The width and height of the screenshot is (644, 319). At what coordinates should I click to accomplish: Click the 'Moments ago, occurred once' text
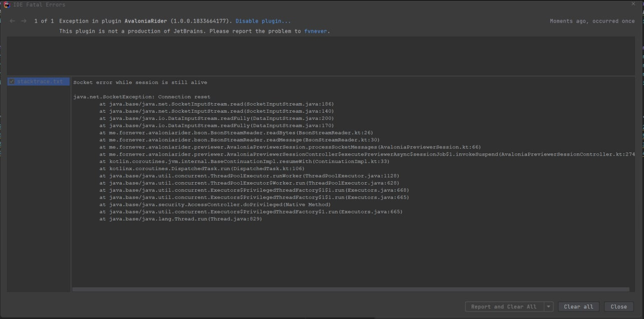point(592,21)
